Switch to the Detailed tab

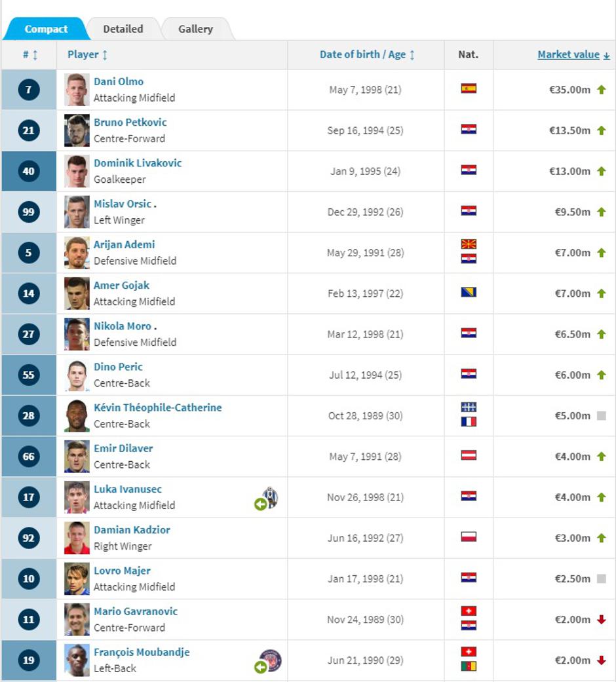pyautogui.click(x=123, y=29)
